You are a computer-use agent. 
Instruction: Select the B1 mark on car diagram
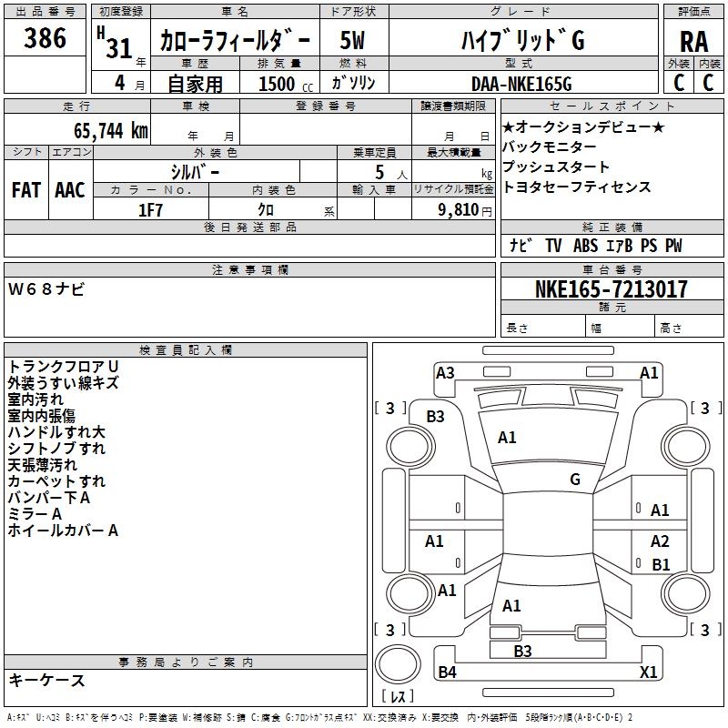[661, 565]
